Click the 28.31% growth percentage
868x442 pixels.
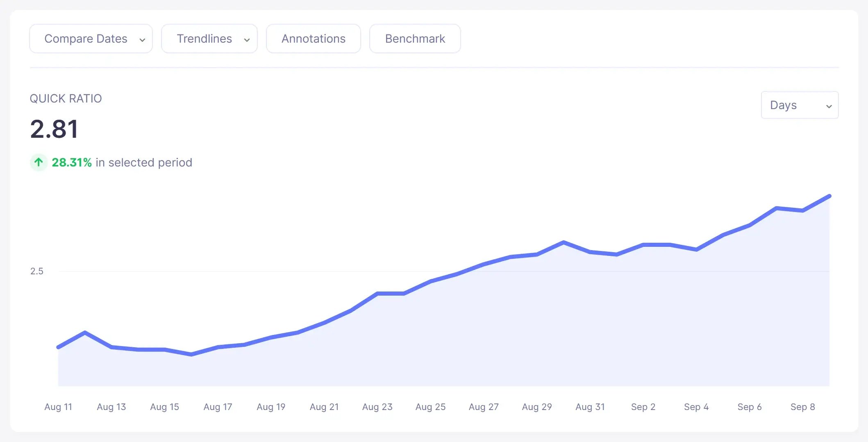click(x=72, y=162)
